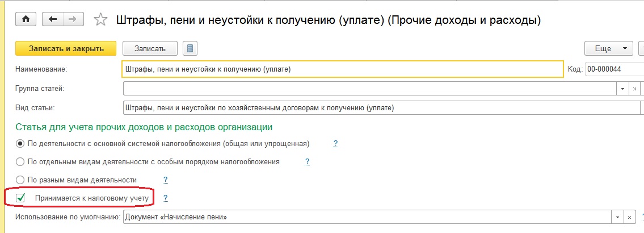This screenshot has height=233, width=644.
Task: Go back with the left arrow
Action: pos(53,19)
